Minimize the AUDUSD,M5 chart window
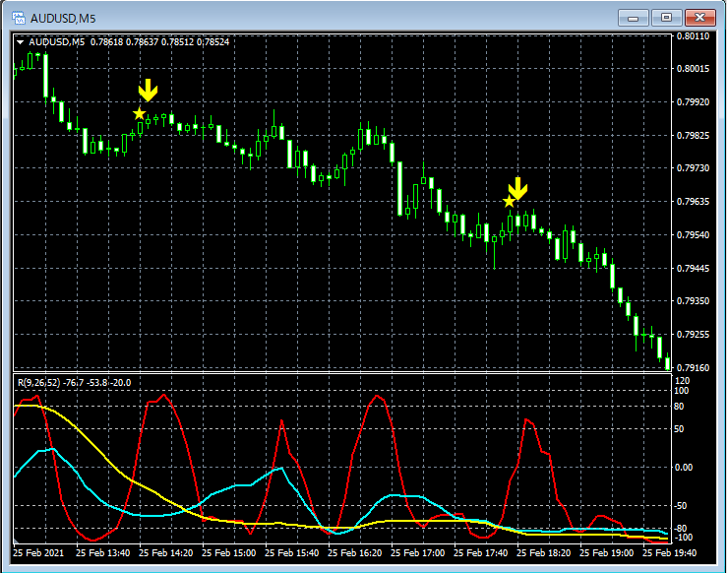Screen dimensions: 728x573 [633, 18]
